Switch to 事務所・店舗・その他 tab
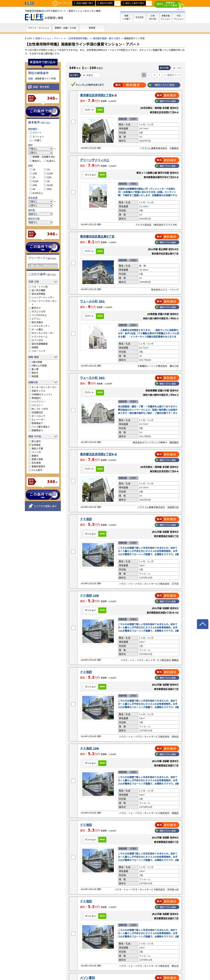The width and height of the screenshot is (210, 980). 65,28
